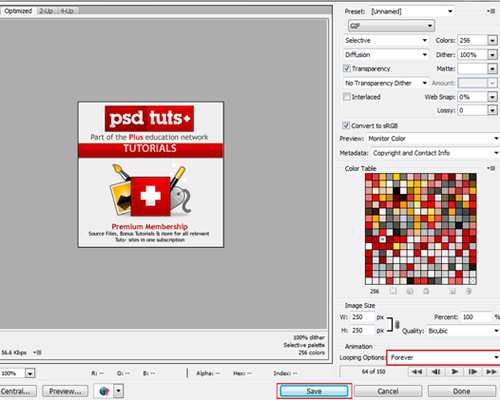Image resolution: width=500 pixels, height=400 pixels.
Task: Toggle Convert to sRGB checkbox
Action: tap(346, 125)
